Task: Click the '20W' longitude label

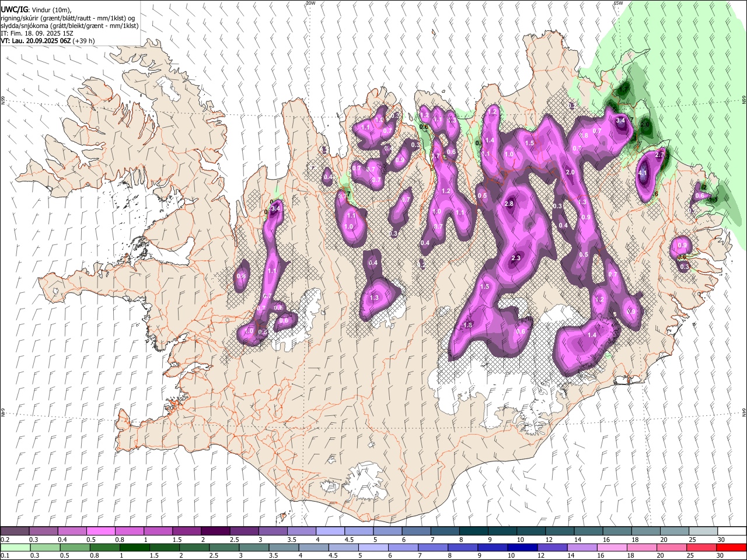Action: (x=310, y=3)
